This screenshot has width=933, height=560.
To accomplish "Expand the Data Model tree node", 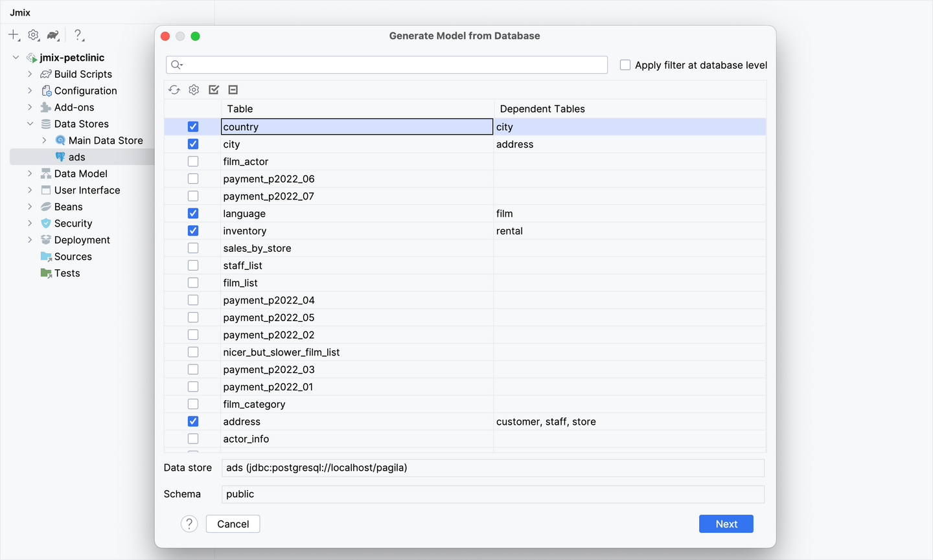I will (x=30, y=174).
